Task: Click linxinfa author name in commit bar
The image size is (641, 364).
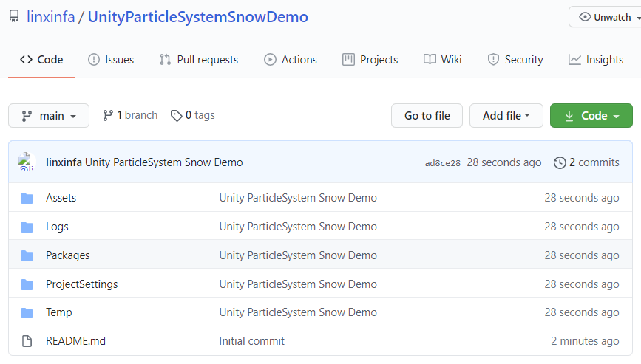Action: click(x=64, y=162)
